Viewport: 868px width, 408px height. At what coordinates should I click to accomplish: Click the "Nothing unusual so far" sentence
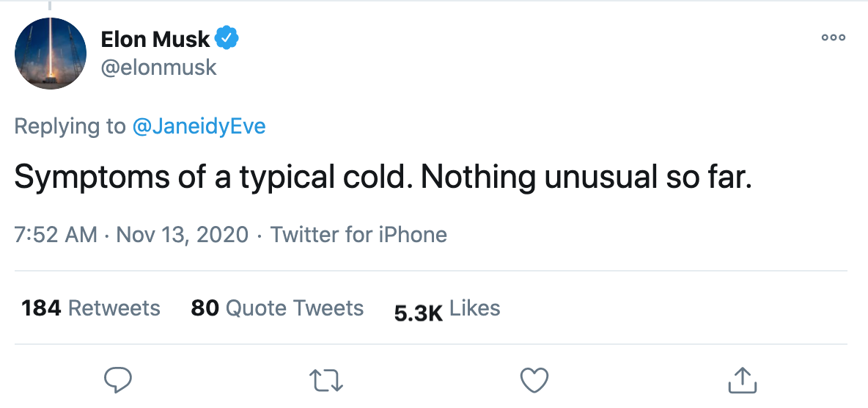coord(586,179)
